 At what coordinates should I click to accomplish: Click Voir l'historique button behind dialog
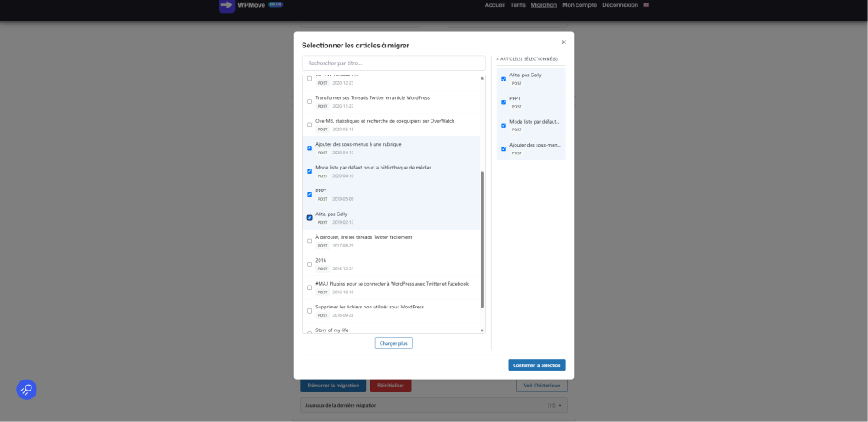(542, 386)
